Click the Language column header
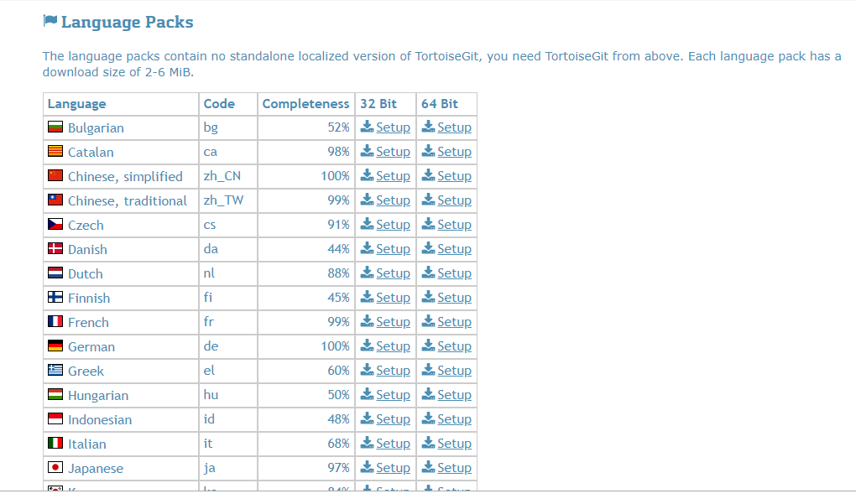The width and height of the screenshot is (856, 504). click(77, 104)
